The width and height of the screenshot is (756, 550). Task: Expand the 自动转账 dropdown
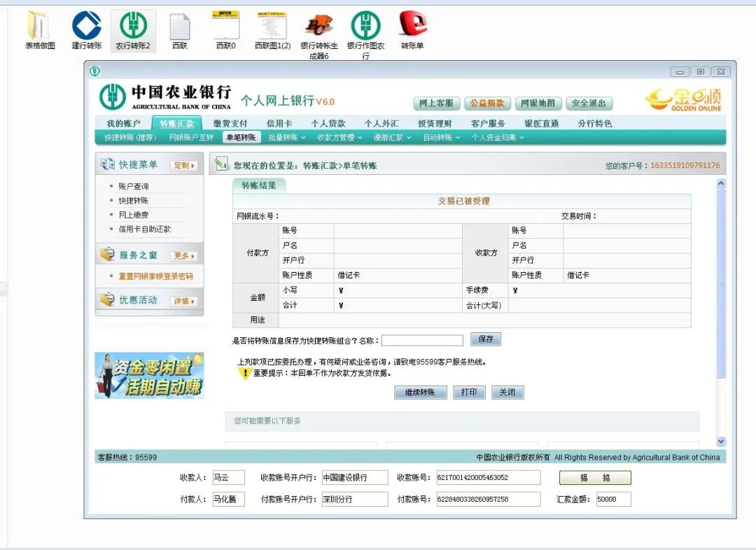pyautogui.click(x=441, y=137)
